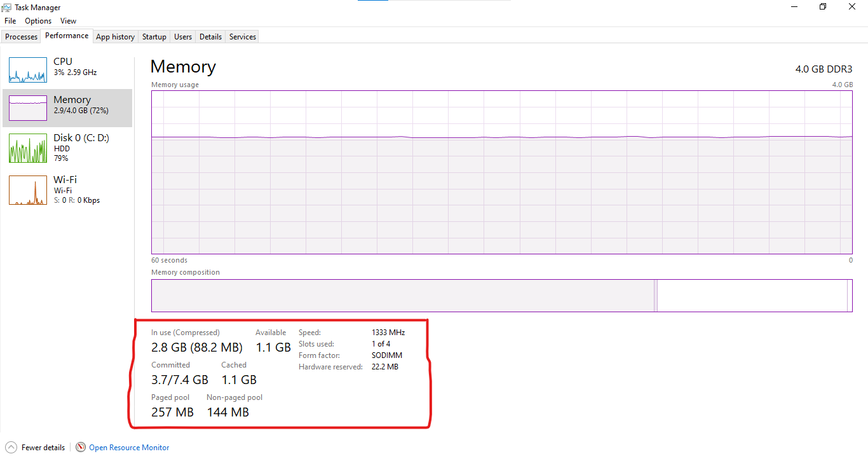This screenshot has width=868, height=461.
Task: Select the Memory usage mini graph
Action: coord(28,108)
